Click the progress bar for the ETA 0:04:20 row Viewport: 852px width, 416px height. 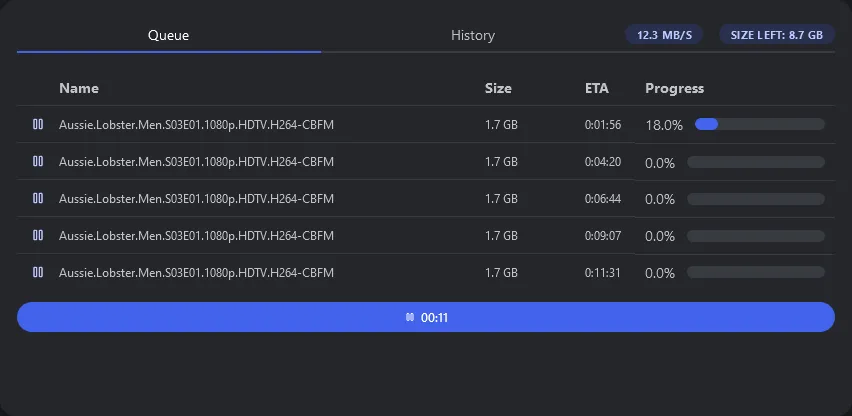point(756,162)
